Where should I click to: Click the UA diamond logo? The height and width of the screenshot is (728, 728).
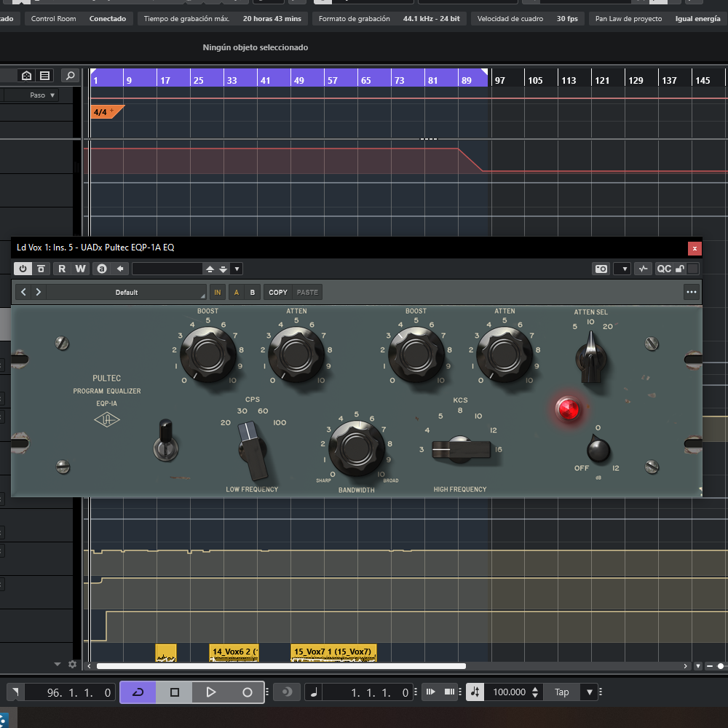click(x=107, y=420)
